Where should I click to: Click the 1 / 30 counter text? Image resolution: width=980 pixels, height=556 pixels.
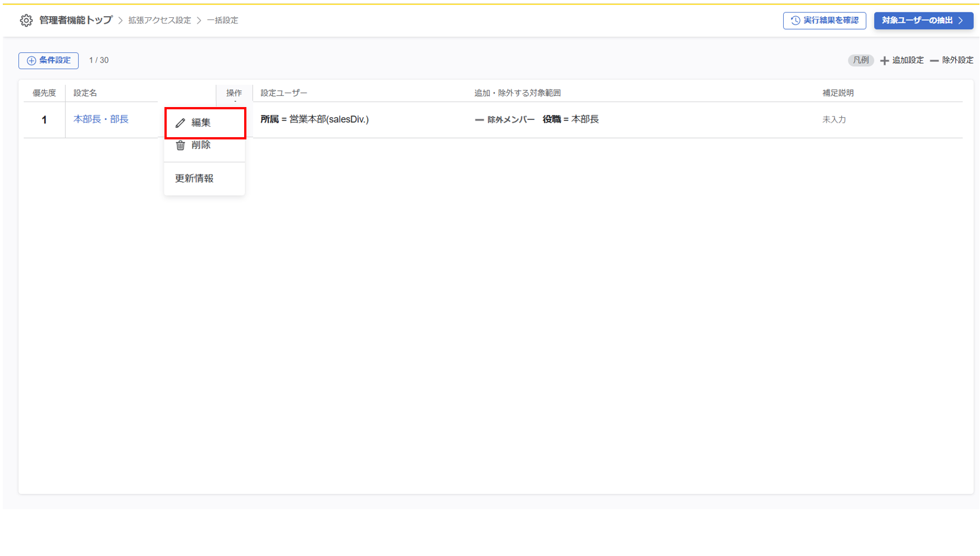point(99,60)
